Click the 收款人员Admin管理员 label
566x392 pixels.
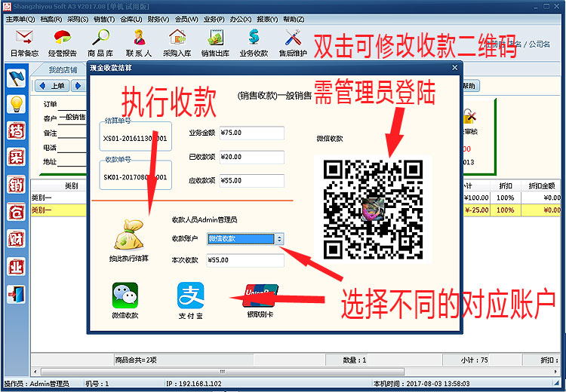pyautogui.click(x=205, y=219)
